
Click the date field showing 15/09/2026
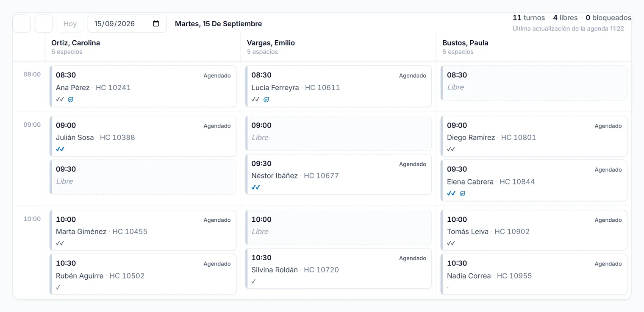pos(127,24)
